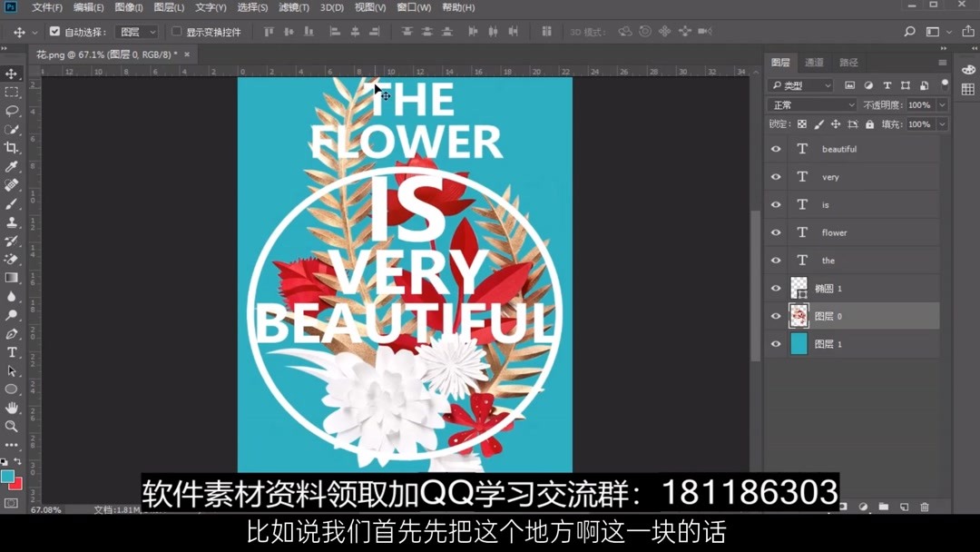Image resolution: width=980 pixels, height=552 pixels.
Task: Show transform controls via 显示变换控件 option
Action: (x=175, y=30)
